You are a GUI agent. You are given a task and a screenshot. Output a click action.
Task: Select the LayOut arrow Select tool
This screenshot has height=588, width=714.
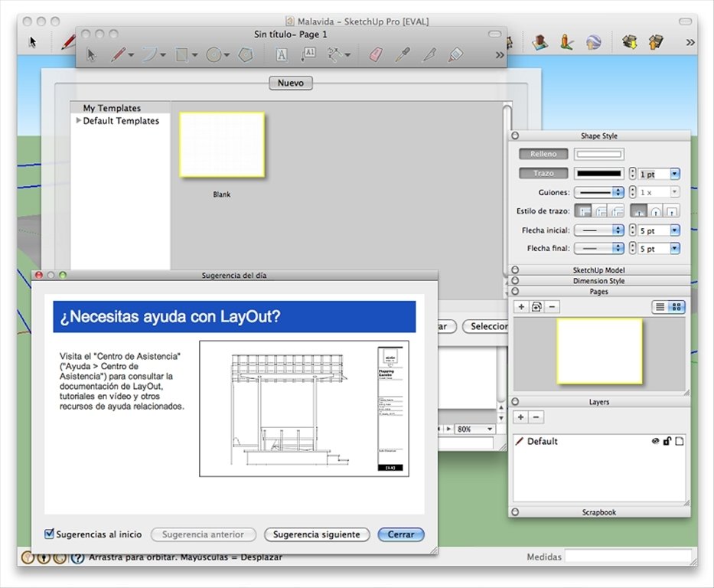(x=91, y=55)
